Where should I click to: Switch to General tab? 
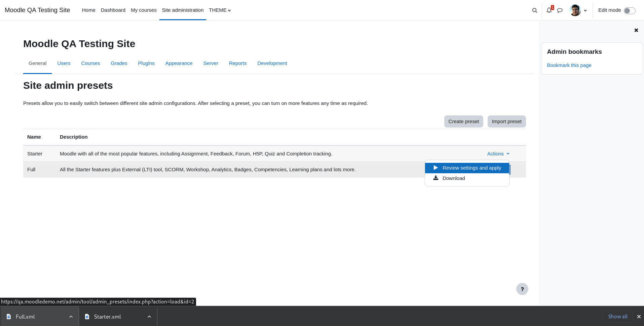tap(37, 63)
